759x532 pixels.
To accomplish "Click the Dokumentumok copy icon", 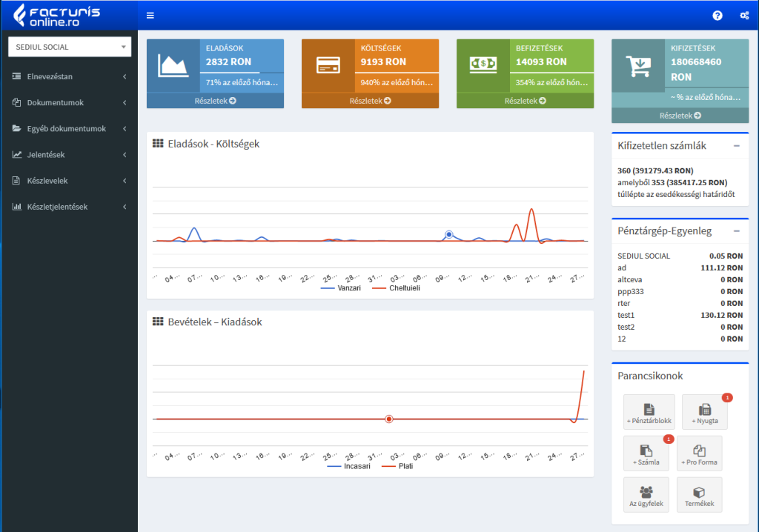I will pyautogui.click(x=16, y=102).
